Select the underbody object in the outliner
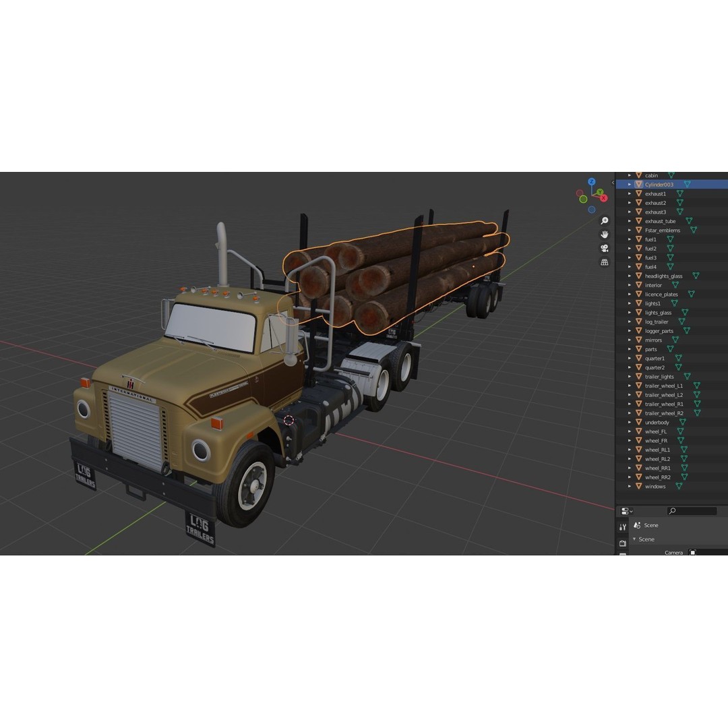The image size is (728, 728). point(657,422)
